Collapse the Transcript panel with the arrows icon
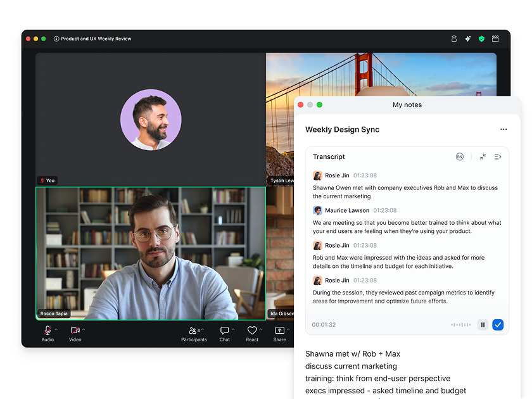Screen dimensions: 532x399 click(482, 156)
